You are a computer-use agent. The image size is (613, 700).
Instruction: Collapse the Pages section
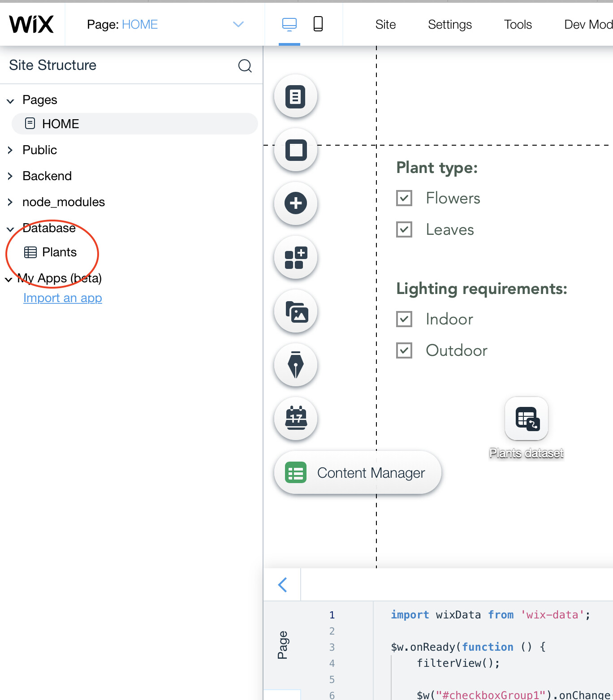tap(10, 101)
